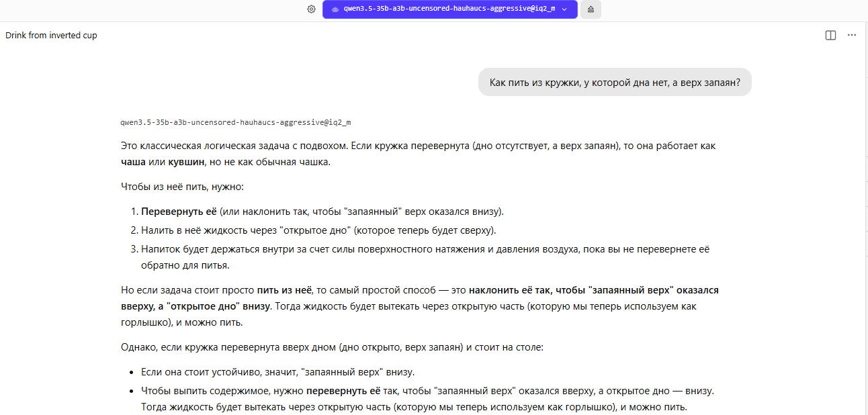Click the bold word "кувшин"
This screenshot has height=415, width=868.
(186, 162)
